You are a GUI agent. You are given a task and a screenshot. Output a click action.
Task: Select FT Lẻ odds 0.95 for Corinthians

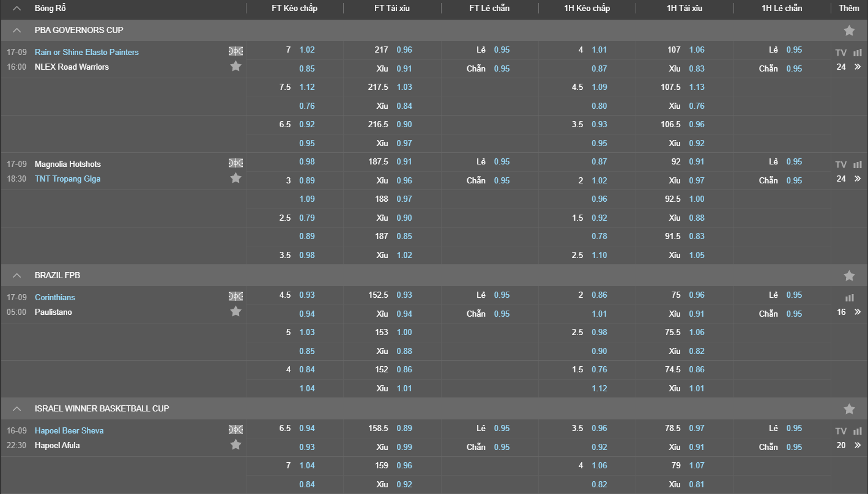pos(502,295)
